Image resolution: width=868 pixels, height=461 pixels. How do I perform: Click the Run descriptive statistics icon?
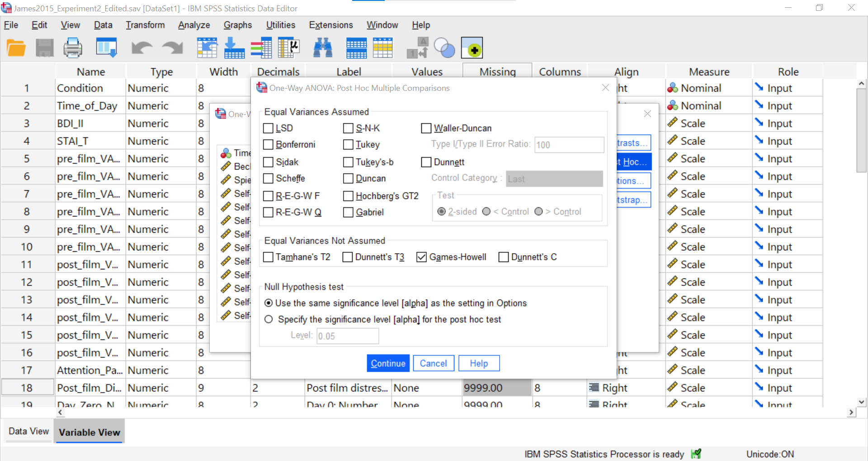pyautogui.click(x=289, y=48)
